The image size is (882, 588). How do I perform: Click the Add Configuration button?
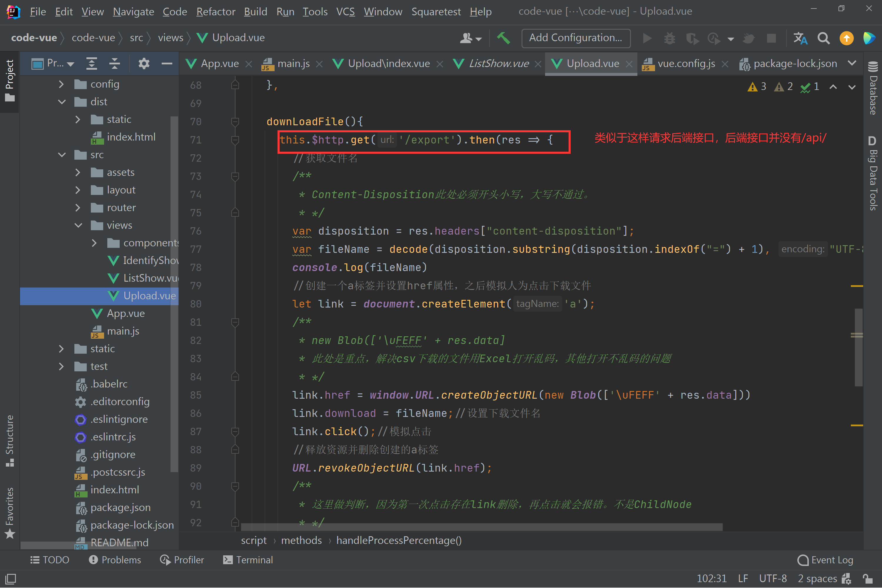click(575, 38)
